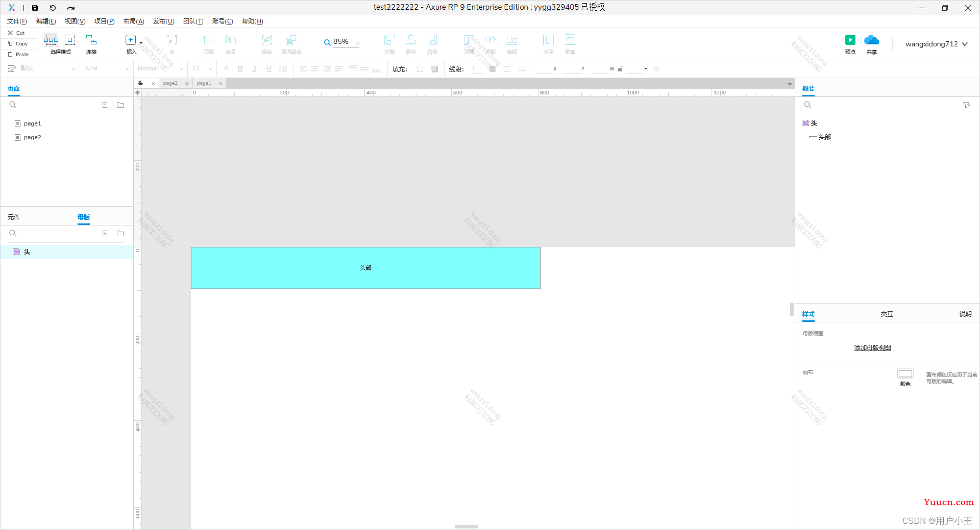Click the Paste button
The width and height of the screenshot is (980, 530).
pos(18,54)
